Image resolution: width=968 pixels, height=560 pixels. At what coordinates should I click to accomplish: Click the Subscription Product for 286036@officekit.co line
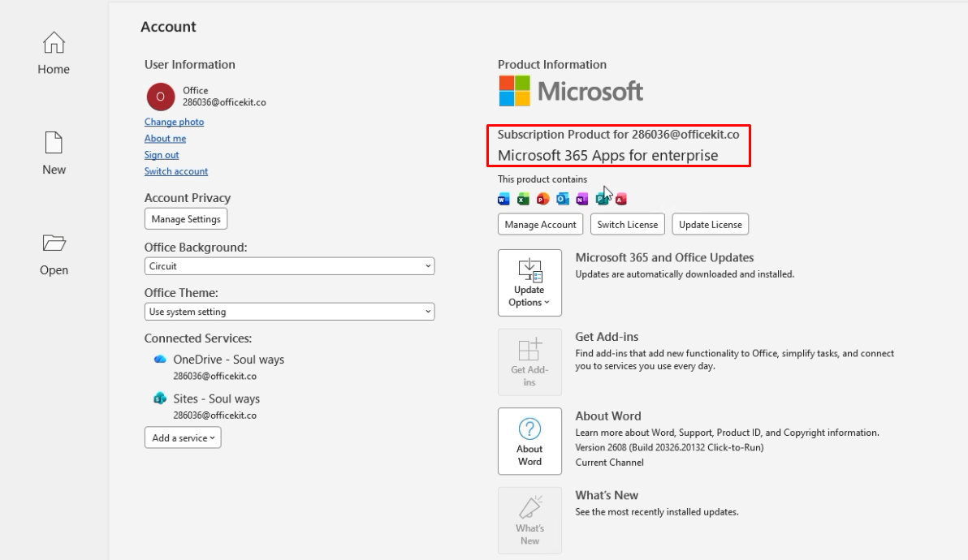click(619, 135)
